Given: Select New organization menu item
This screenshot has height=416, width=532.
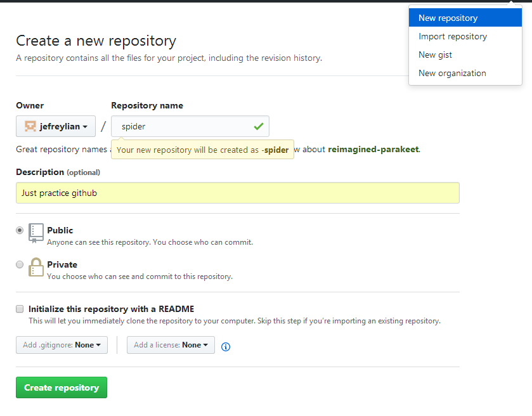Looking at the screenshot, I should [x=465, y=73].
